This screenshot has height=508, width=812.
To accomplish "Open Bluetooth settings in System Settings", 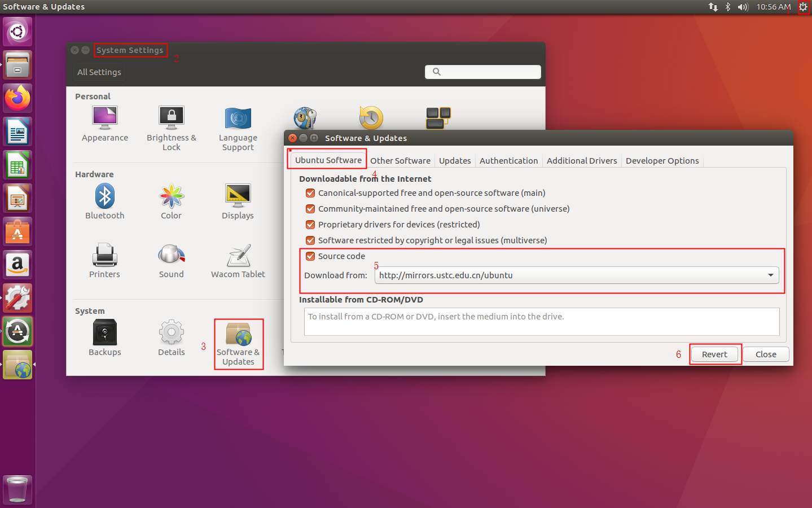I will tap(105, 202).
